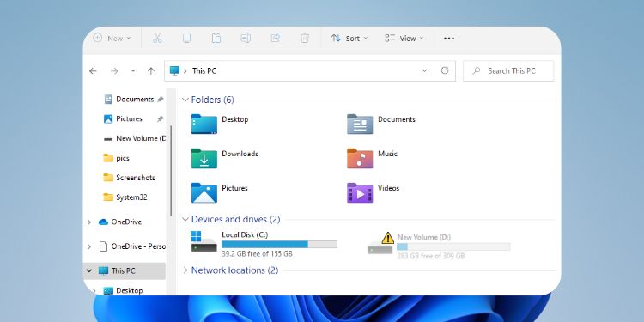Click New Volume (D:) usage bar
The height and width of the screenshot is (322, 644).
[453, 246]
